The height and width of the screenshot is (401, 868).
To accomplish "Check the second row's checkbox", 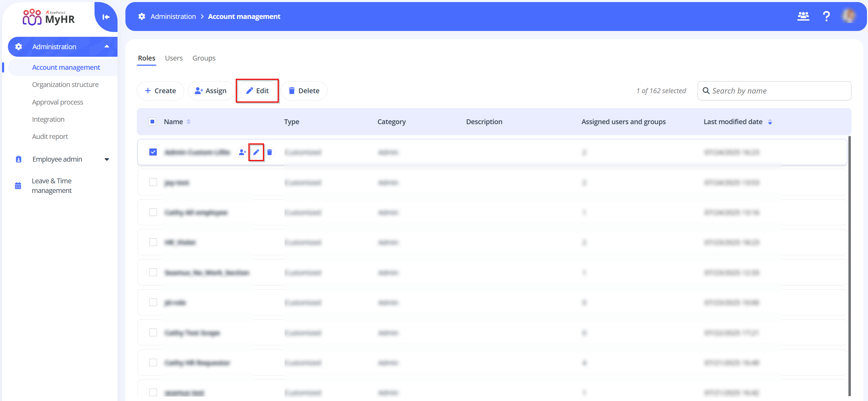I will (153, 182).
